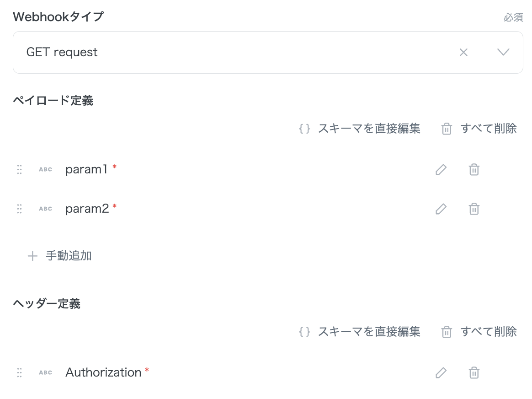Image resolution: width=532 pixels, height=399 pixels.
Task: Edit param2 with the pencil icon
Action: 441,209
